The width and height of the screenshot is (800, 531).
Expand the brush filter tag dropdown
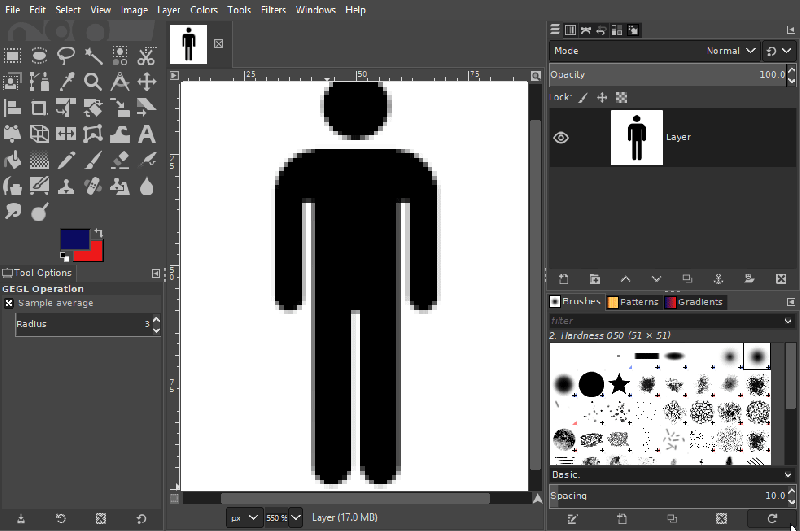click(x=788, y=321)
